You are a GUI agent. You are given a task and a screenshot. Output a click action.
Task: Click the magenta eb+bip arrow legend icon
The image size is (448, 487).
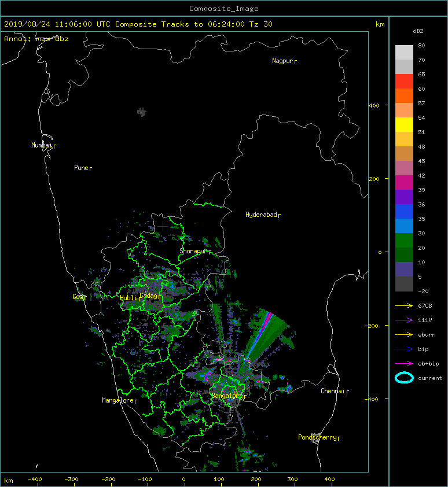[x=404, y=363]
